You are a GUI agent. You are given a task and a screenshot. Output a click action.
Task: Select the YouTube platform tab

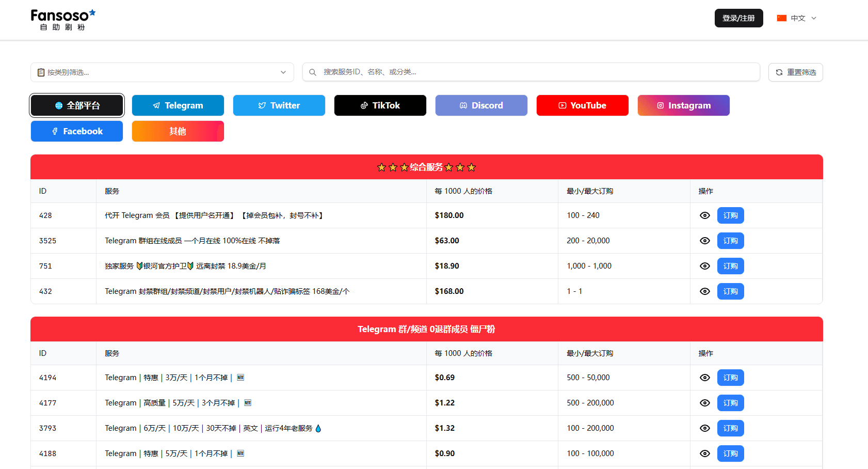coord(583,105)
